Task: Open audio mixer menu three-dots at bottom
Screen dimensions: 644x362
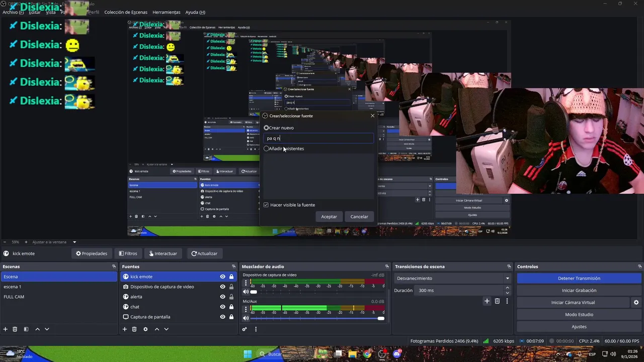Action: tap(256, 329)
